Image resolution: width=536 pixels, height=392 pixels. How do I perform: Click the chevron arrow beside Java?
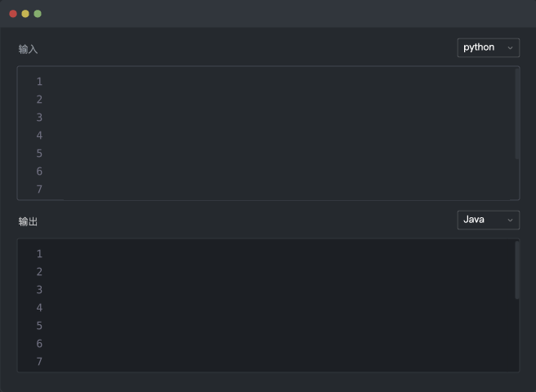click(x=510, y=220)
